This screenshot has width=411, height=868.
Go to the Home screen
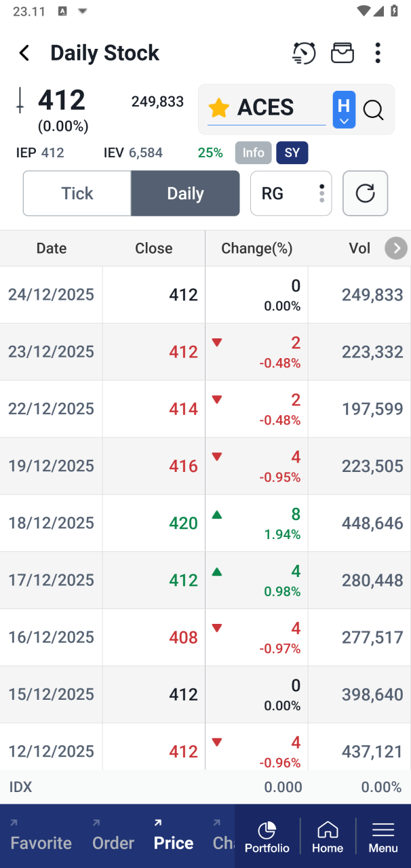(328, 837)
